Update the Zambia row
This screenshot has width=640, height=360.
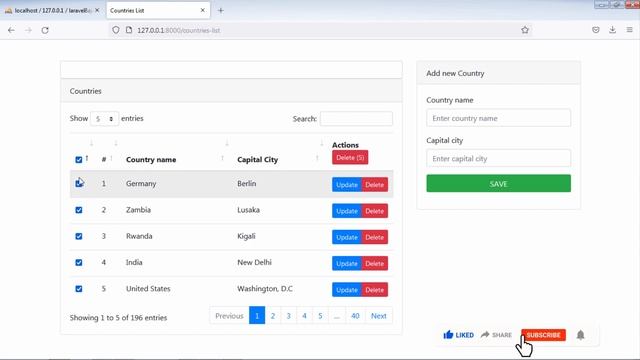[347, 211]
